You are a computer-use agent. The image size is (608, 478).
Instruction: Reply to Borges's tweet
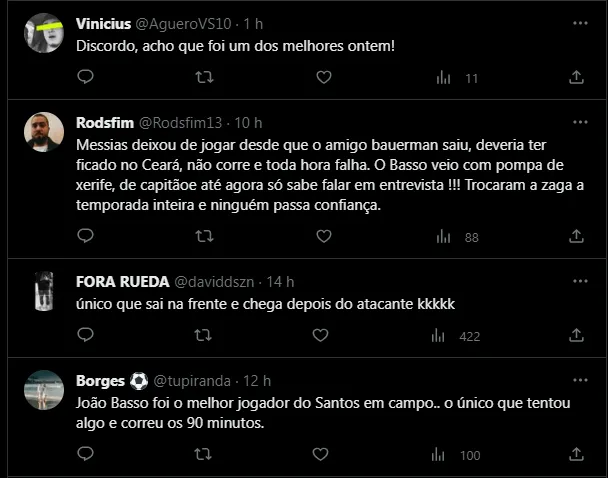(85, 455)
